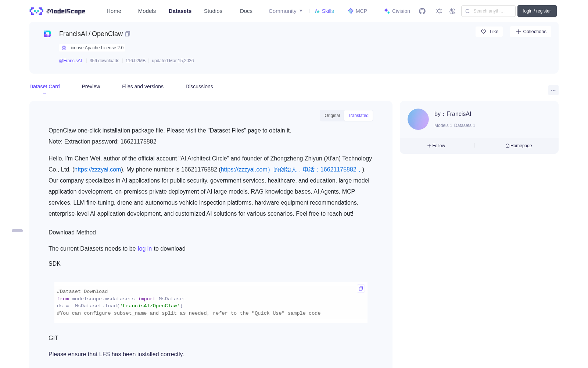588x368 pixels.
Task: Copy the dataset name FrancisAI / OpenClaw
Action: pyautogui.click(x=128, y=34)
